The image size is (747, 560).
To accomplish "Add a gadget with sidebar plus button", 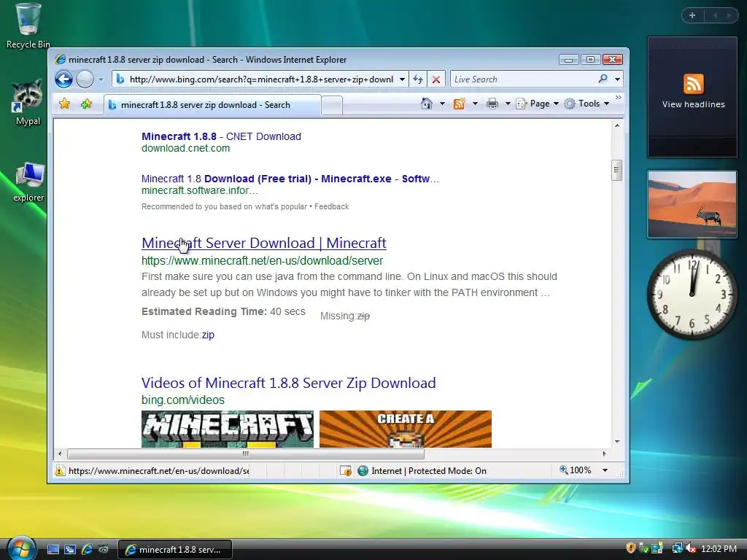I will point(692,15).
